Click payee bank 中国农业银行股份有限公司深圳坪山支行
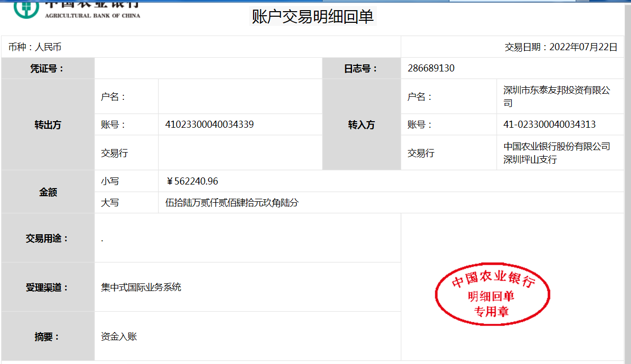631x364 pixels. pyautogui.click(x=557, y=153)
